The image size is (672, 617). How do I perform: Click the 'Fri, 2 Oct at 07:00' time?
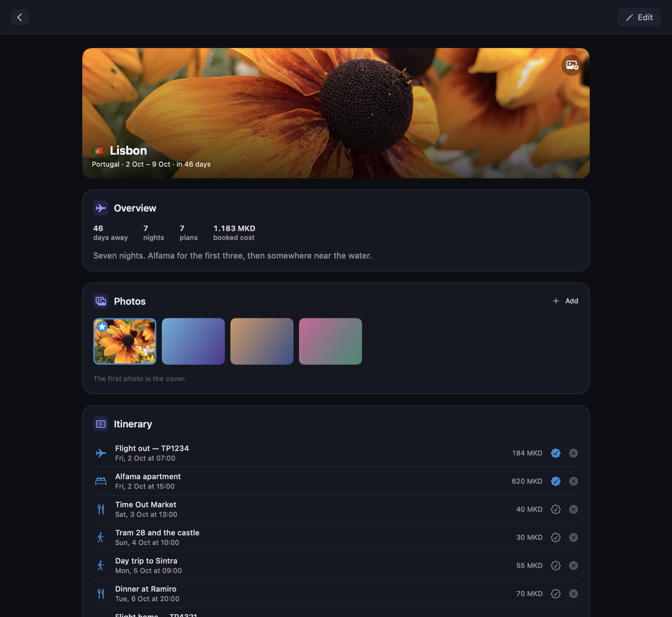click(x=145, y=458)
